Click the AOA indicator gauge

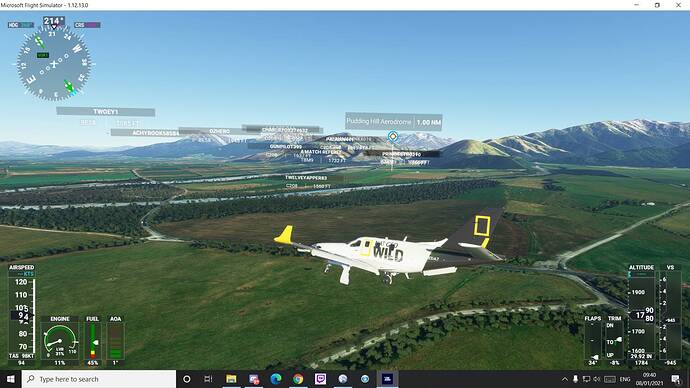[x=116, y=341]
